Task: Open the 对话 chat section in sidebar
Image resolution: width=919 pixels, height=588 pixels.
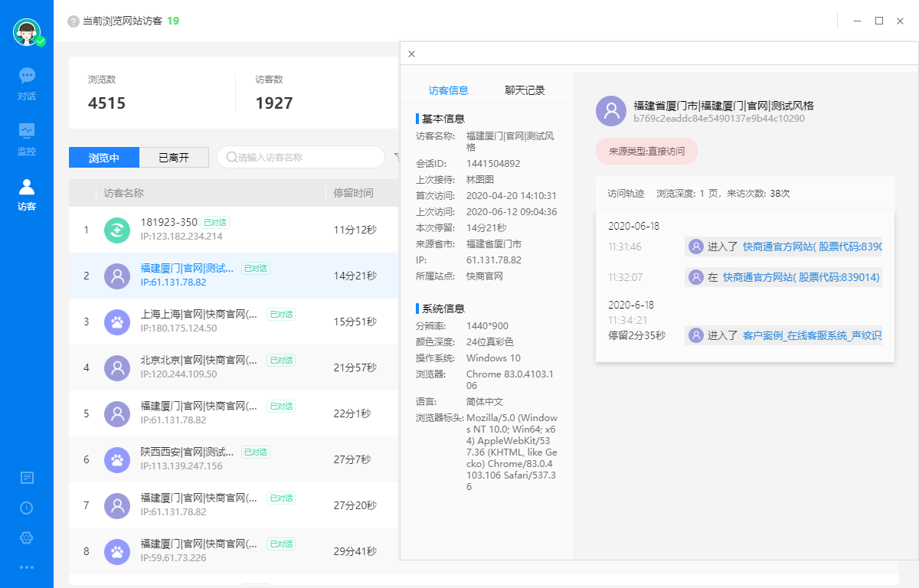Action: [27, 83]
